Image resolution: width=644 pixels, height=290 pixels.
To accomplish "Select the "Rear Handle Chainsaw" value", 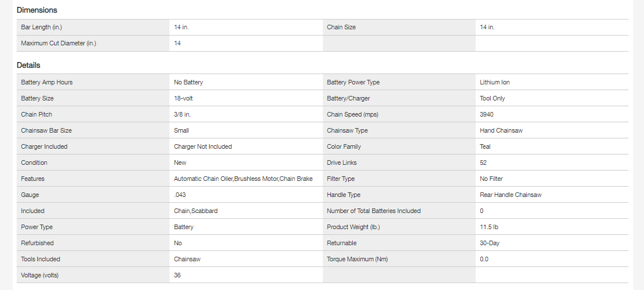I will click(511, 195).
